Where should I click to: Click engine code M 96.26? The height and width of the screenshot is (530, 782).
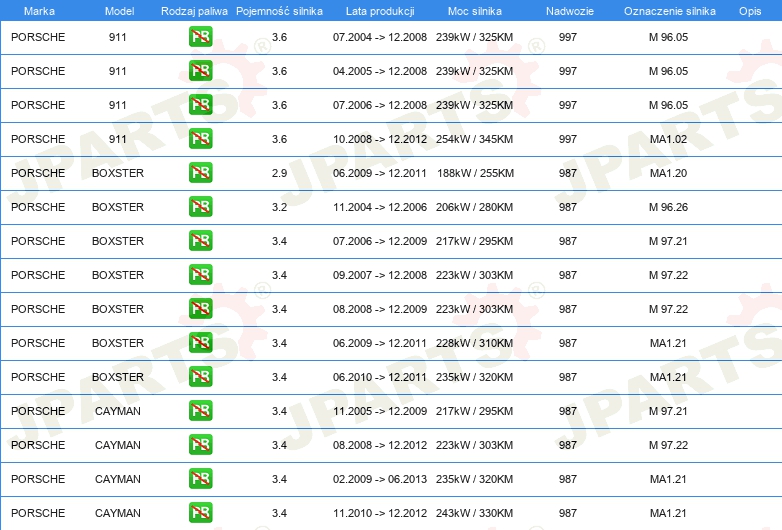click(668, 207)
